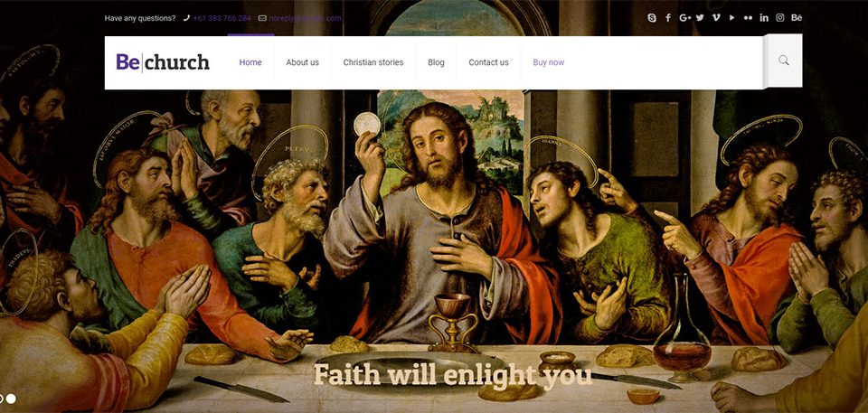The height and width of the screenshot is (413, 868).
Task: Click the YouTube play icon
Action: click(x=731, y=18)
